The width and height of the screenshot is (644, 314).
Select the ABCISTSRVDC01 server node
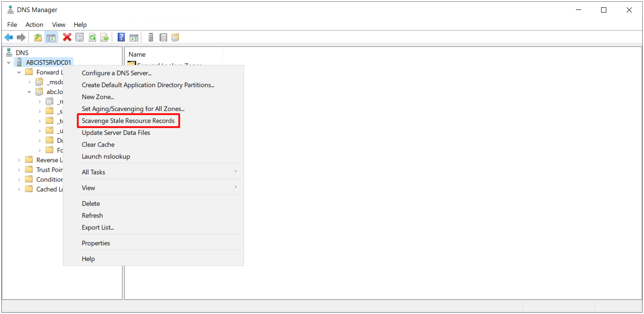pyautogui.click(x=48, y=62)
